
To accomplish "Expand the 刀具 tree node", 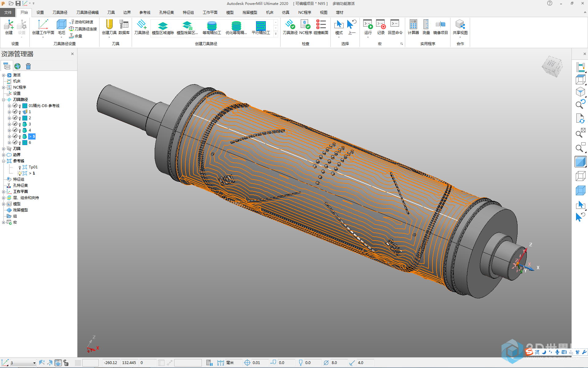I will [4, 149].
